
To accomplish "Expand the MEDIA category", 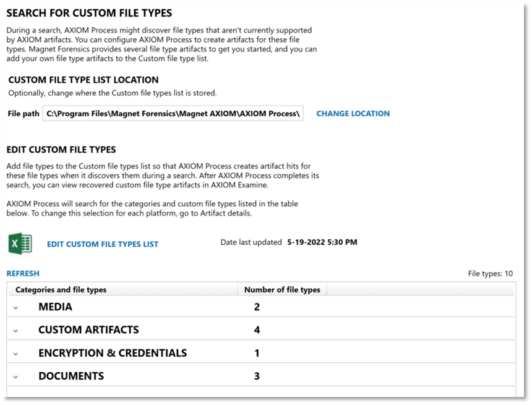I will coord(15,307).
